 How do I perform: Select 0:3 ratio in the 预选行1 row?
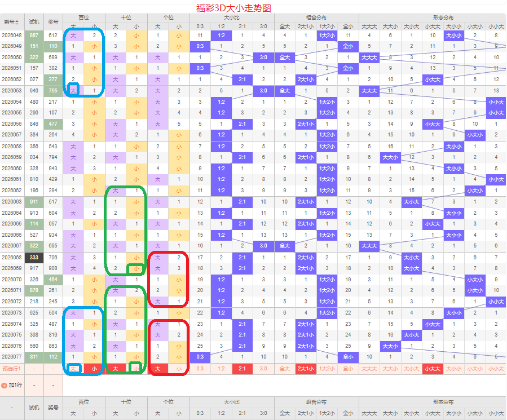pos(200,369)
